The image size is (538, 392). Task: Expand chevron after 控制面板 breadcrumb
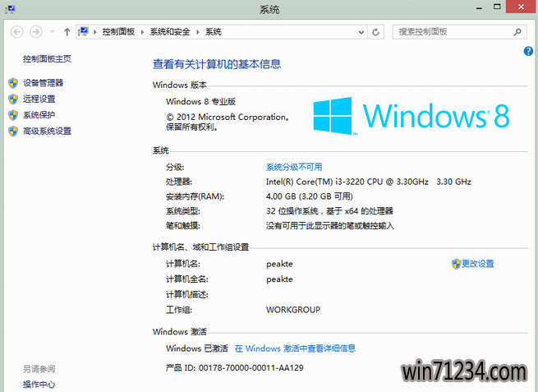coord(142,32)
